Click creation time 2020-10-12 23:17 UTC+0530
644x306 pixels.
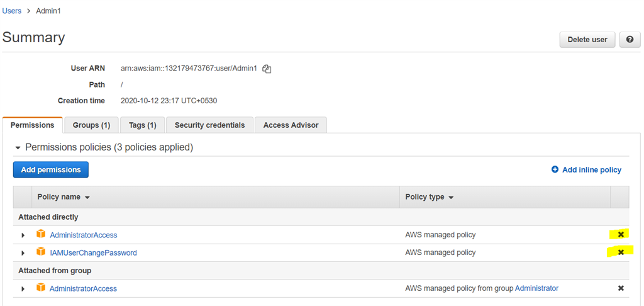(169, 101)
